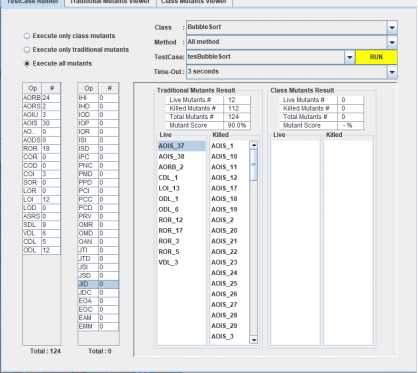Click the ODL operator row
418x373 pixels.
click(x=42, y=250)
